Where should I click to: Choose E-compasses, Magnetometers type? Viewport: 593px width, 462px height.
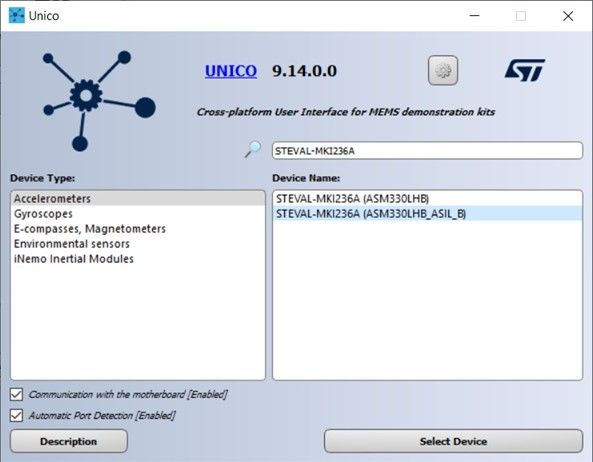(138, 229)
